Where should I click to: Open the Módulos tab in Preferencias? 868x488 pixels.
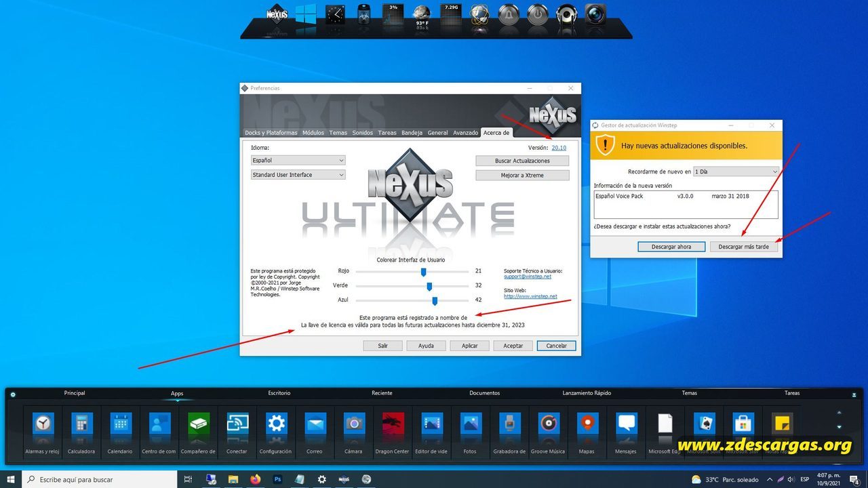(313, 133)
